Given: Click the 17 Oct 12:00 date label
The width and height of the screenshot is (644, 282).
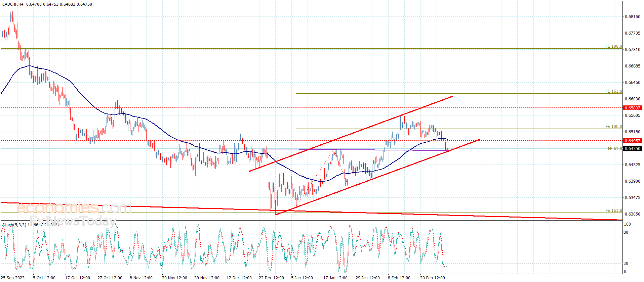Looking at the screenshot, I should coord(78,278).
